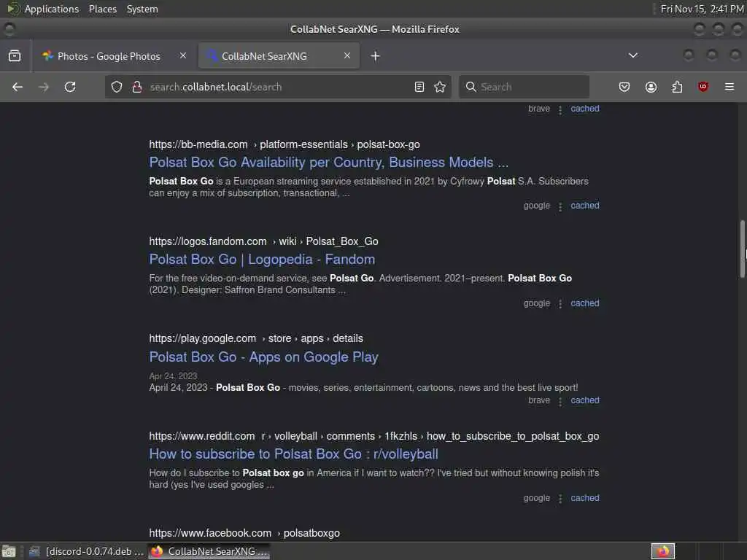Expand options dots for the bb-media.com result
Image resolution: width=747 pixels, height=560 pixels.
[x=560, y=206]
